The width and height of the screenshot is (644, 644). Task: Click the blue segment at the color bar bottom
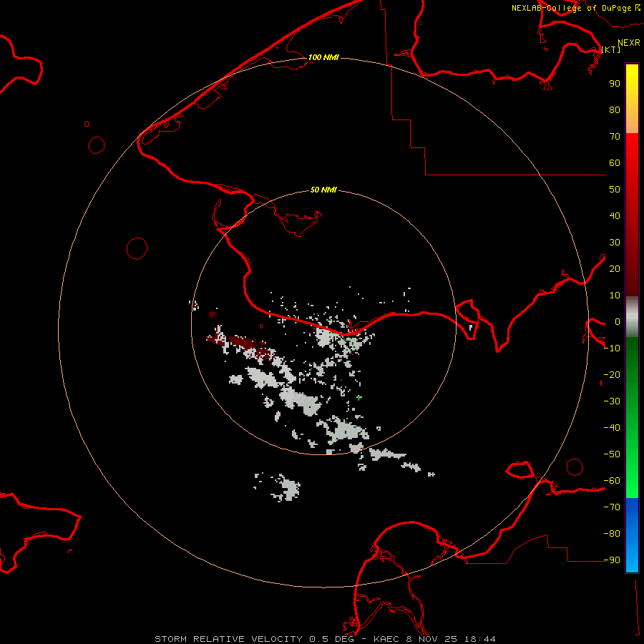click(x=632, y=535)
